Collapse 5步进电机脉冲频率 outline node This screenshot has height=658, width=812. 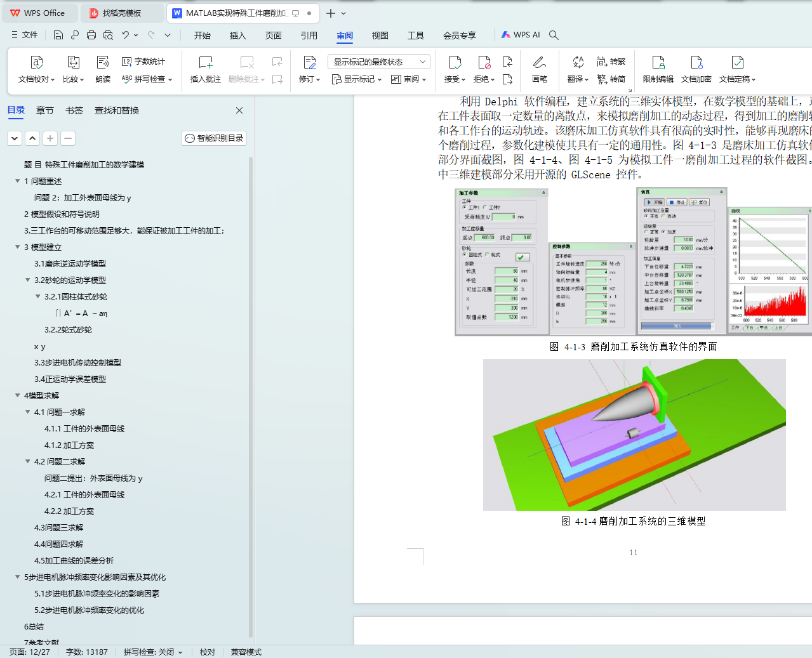pyautogui.click(x=18, y=577)
